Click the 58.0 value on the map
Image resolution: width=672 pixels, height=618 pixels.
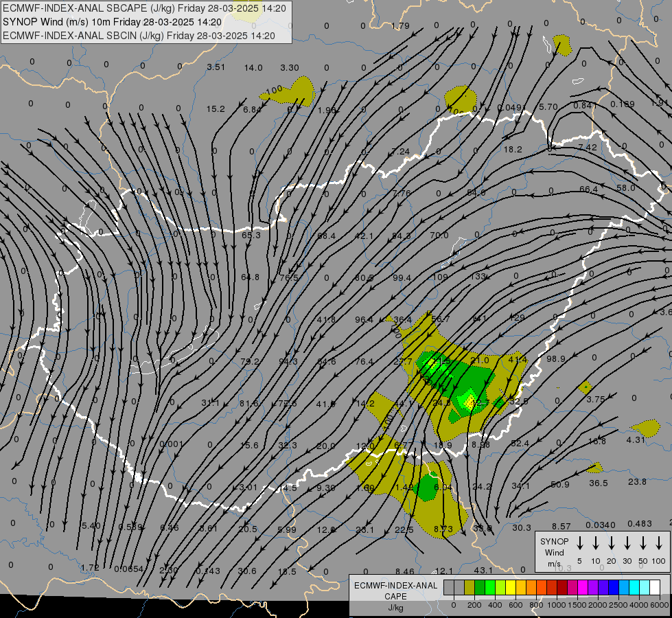click(x=626, y=188)
